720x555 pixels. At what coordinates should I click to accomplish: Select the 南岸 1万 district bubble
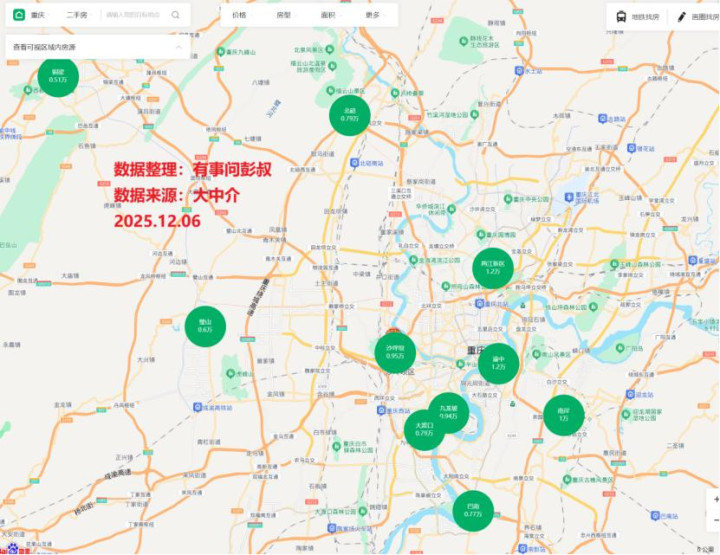point(563,415)
